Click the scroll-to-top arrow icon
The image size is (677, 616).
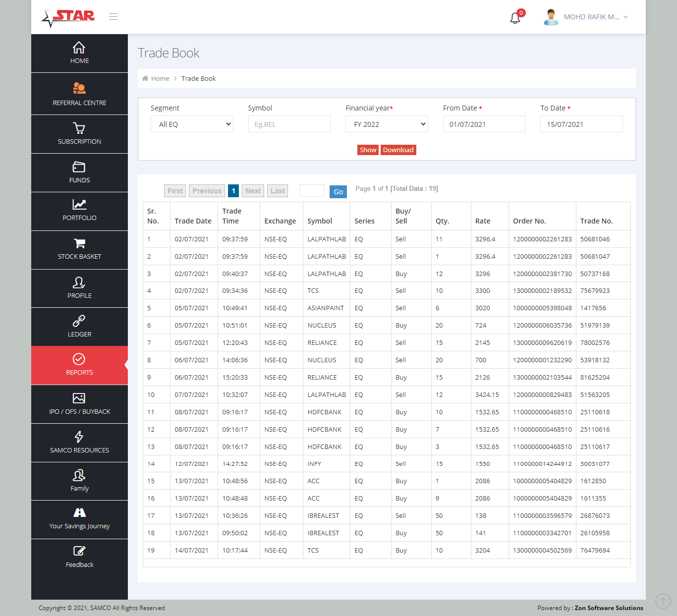tap(663, 601)
